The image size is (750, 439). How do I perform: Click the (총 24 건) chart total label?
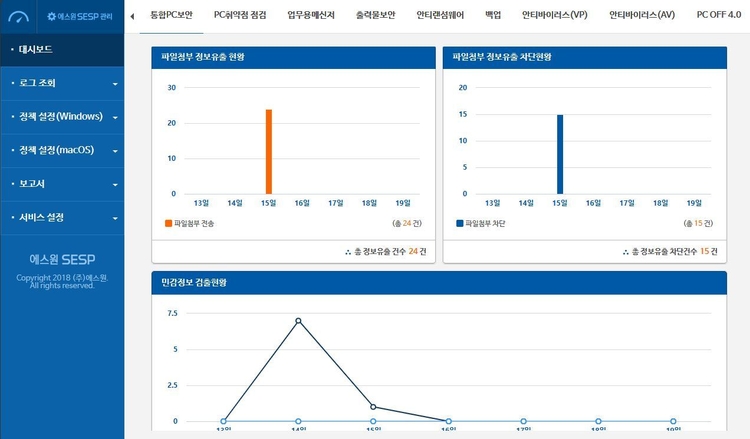[407, 223]
